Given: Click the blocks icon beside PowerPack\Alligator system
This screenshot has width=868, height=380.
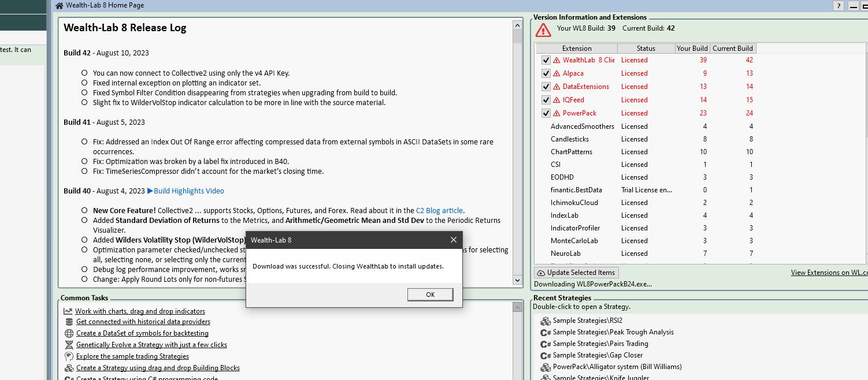Looking at the screenshot, I should [x=546, y=367].
